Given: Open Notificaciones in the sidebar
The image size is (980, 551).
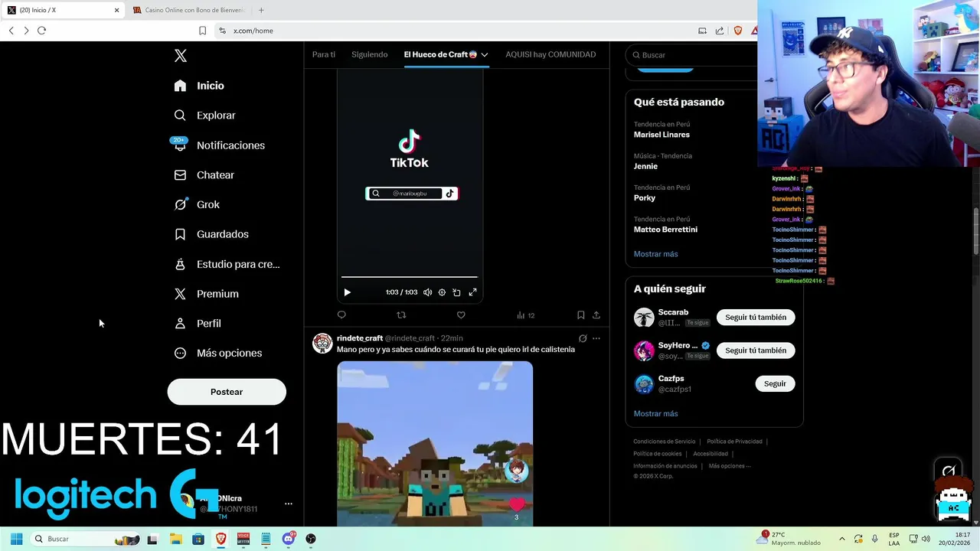Looking at the screenshot, I should [219, 145].
